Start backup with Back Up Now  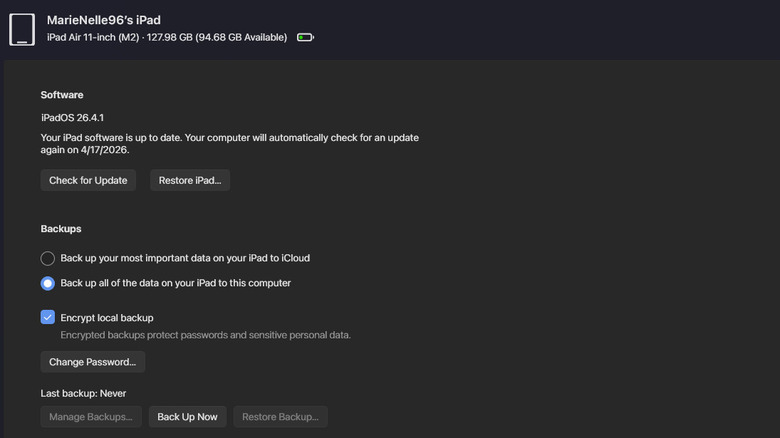pyautogui.click(x=188, y=417)
